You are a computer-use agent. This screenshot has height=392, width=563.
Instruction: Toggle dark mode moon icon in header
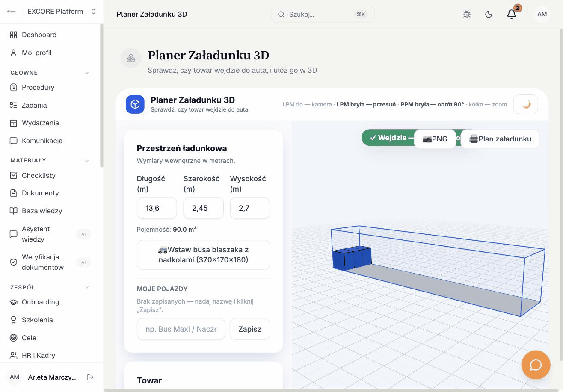(x=489, y=15)
